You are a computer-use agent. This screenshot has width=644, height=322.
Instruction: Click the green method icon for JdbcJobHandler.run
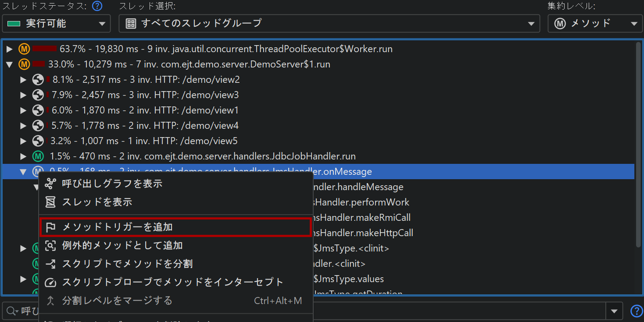click(x=38, y=156)
